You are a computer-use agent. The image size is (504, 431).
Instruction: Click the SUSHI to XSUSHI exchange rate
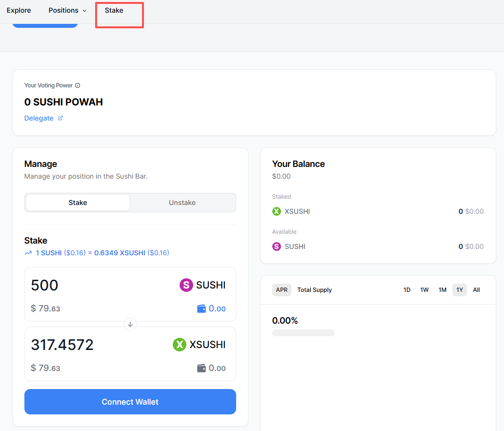click(x=102, y=253)
